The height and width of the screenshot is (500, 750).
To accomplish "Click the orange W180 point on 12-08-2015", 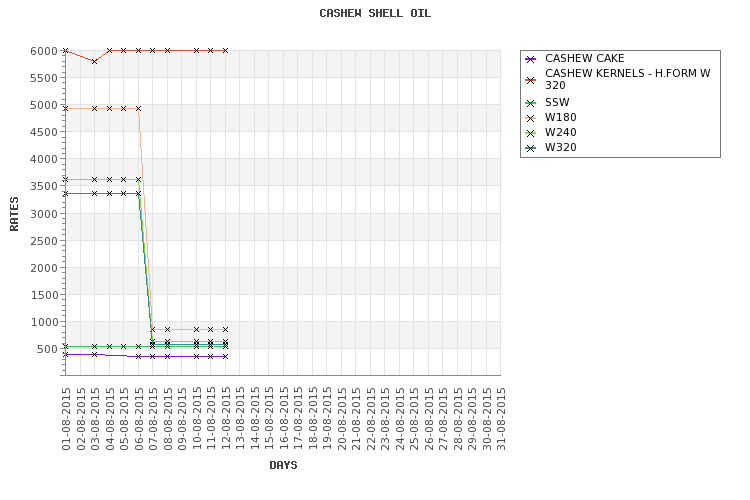I will click(x=225, y=329).
